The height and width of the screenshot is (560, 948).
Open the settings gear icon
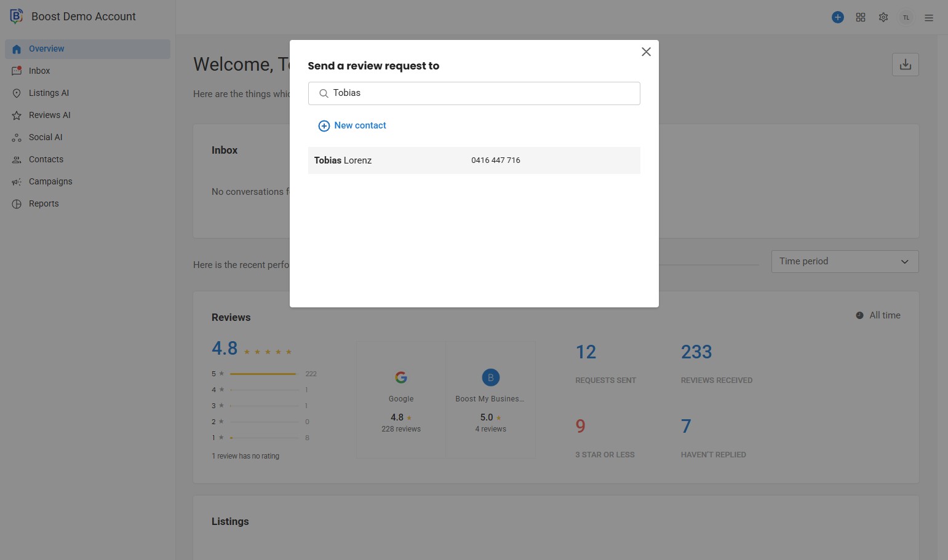(883, 17)
